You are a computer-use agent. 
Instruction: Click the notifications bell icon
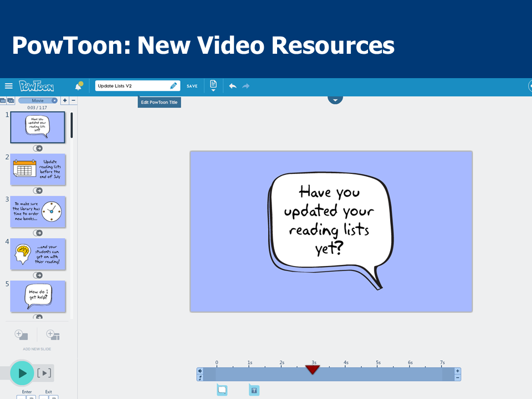(79, 86)
